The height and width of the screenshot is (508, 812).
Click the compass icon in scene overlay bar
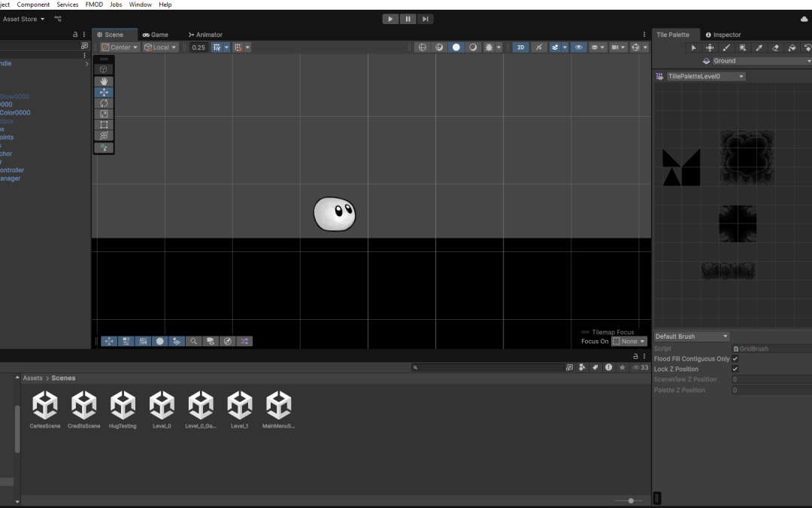[x=227, y=341]
